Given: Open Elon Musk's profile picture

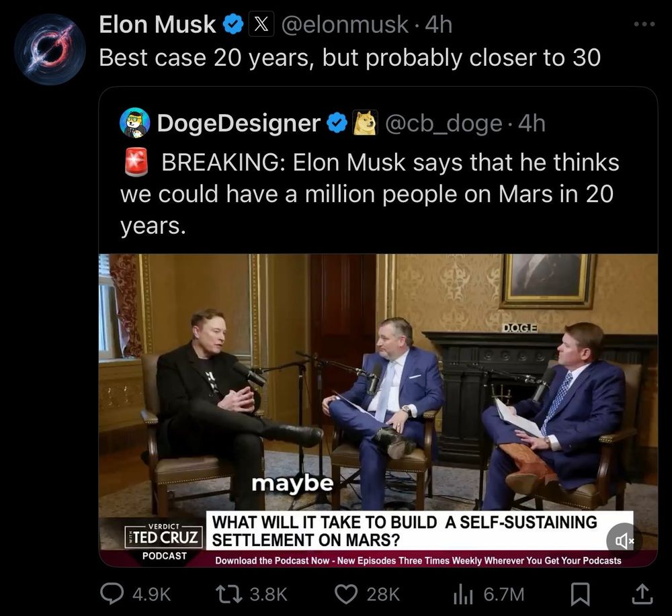Looking at the screenshot, I should tap(50, 50).
